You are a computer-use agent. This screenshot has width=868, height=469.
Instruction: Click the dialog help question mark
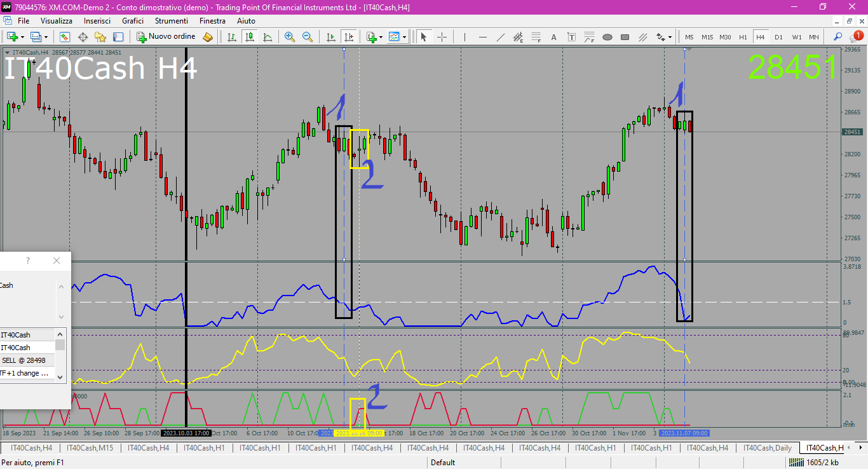pos(27,261)
